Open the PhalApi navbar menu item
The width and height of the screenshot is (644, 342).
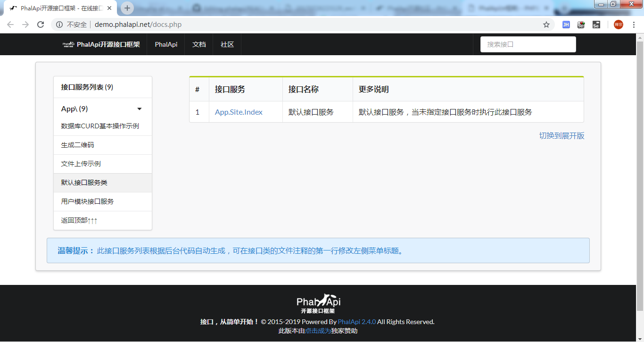coord(166,44)
